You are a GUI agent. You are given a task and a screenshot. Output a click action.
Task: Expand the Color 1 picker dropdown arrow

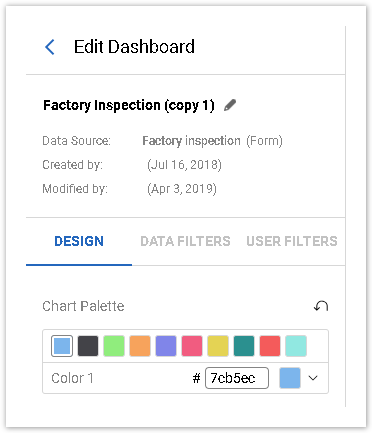click(313, 378)
